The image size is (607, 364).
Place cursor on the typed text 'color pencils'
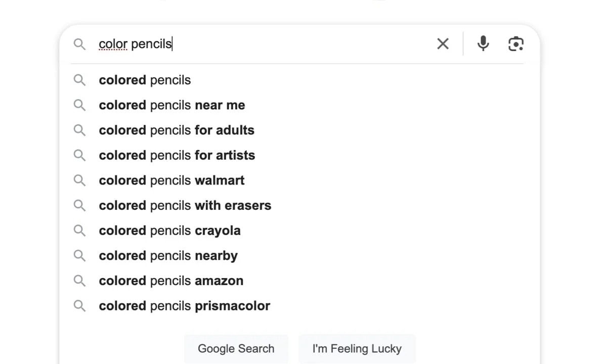136,43
